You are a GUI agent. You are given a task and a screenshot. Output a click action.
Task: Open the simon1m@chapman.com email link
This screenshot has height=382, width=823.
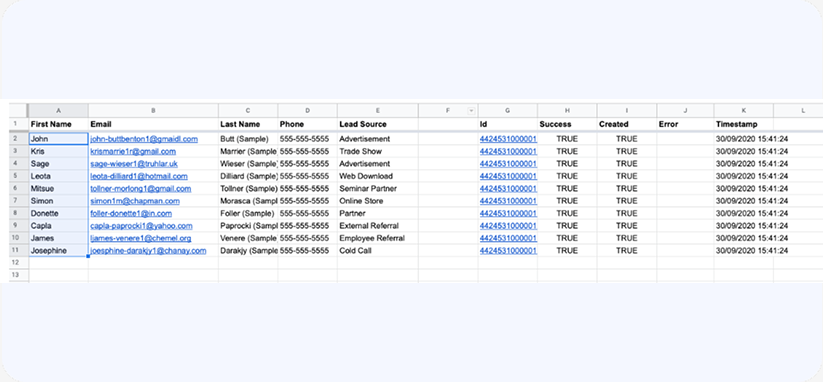tap(135, 201)
